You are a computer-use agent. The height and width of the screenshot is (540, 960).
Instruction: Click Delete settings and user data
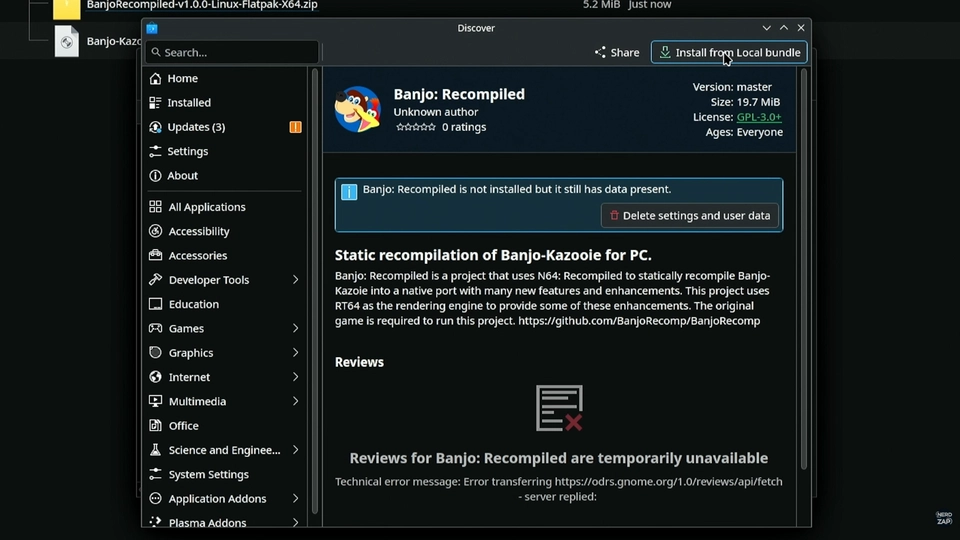[690, 215]
